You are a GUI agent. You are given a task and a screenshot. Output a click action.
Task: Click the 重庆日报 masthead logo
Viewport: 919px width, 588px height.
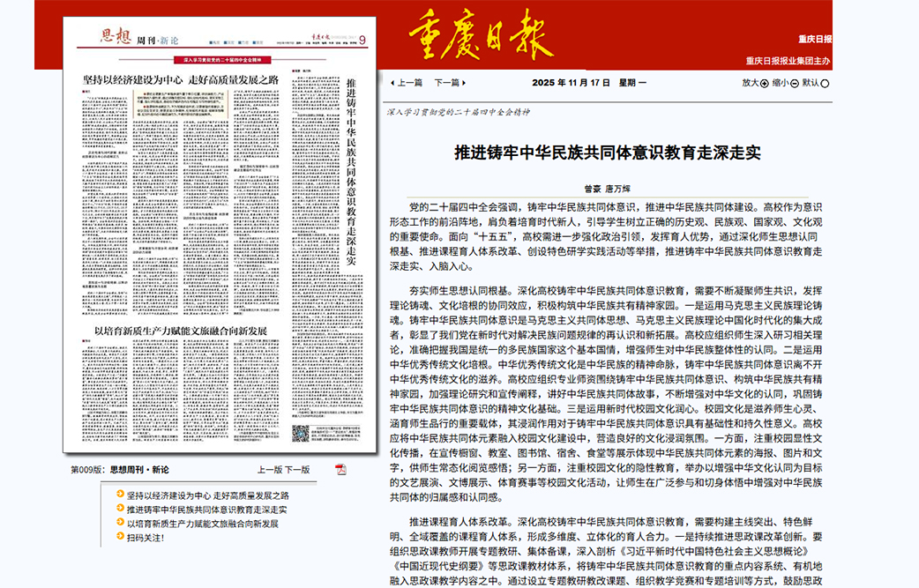pyautogui.click(x=481, y=34)
